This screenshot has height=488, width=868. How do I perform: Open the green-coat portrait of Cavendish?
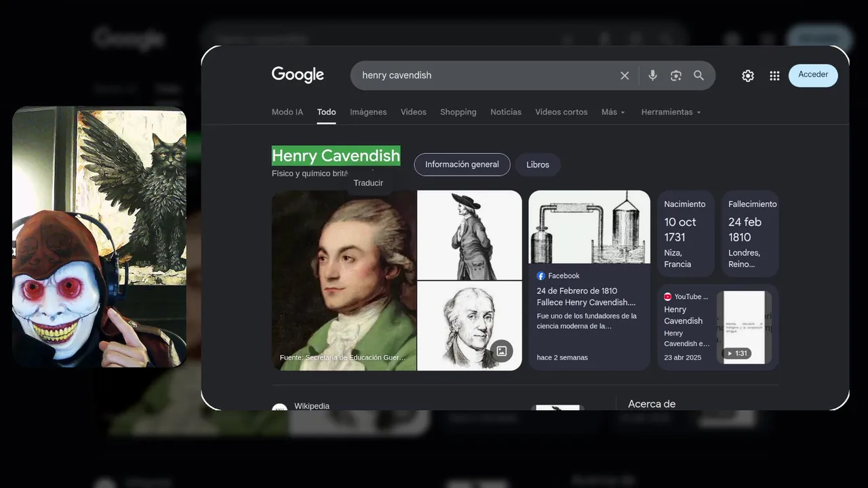[x=344, y=281]
